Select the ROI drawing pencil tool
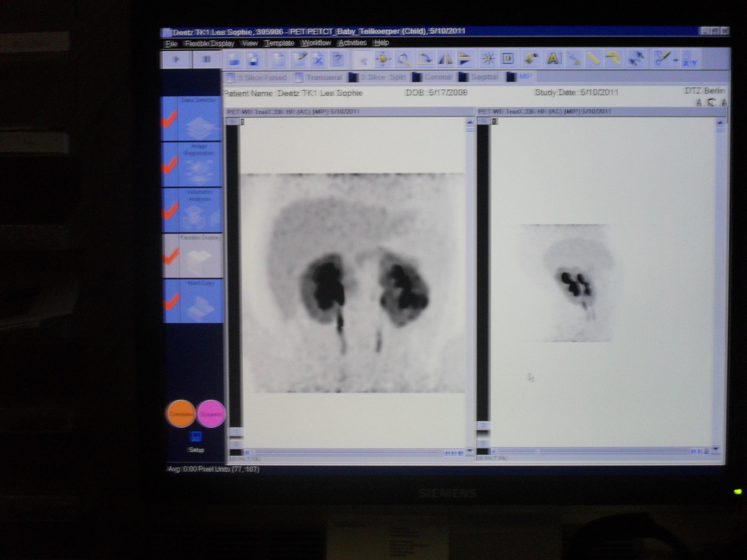Viewport: 747px width, 560px height. point(662,58)
